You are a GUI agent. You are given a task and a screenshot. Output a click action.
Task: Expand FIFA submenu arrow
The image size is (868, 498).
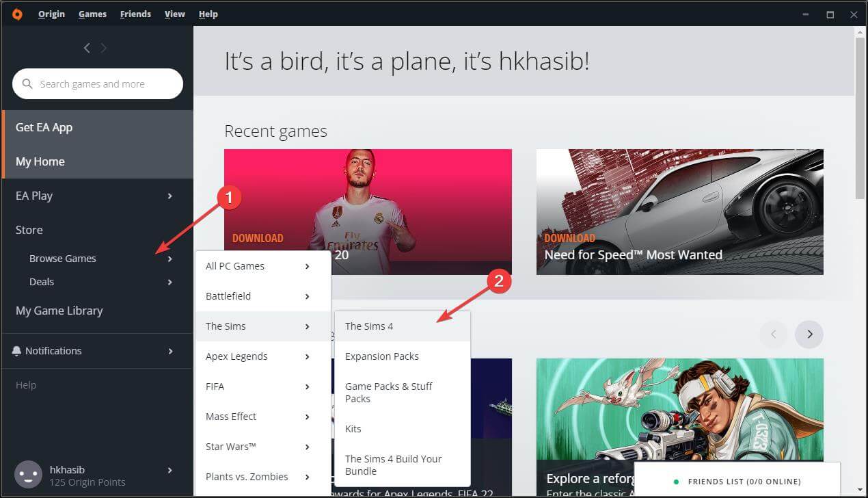(x=308, y=386)
